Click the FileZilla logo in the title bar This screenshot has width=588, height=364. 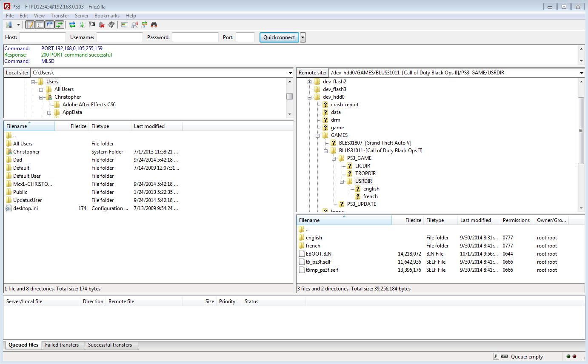coord(7,6)
